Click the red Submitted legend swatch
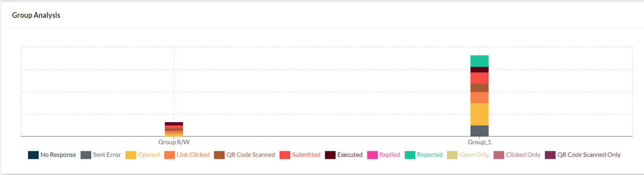The image size is (644, 175). pyautogui.click(x=285, y=155)
